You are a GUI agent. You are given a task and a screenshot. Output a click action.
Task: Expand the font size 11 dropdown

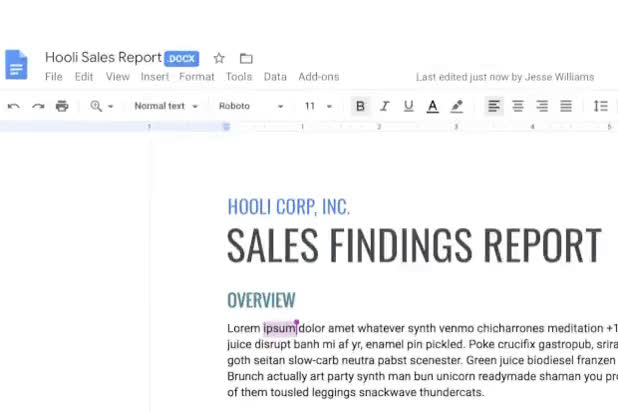[318, 106]
